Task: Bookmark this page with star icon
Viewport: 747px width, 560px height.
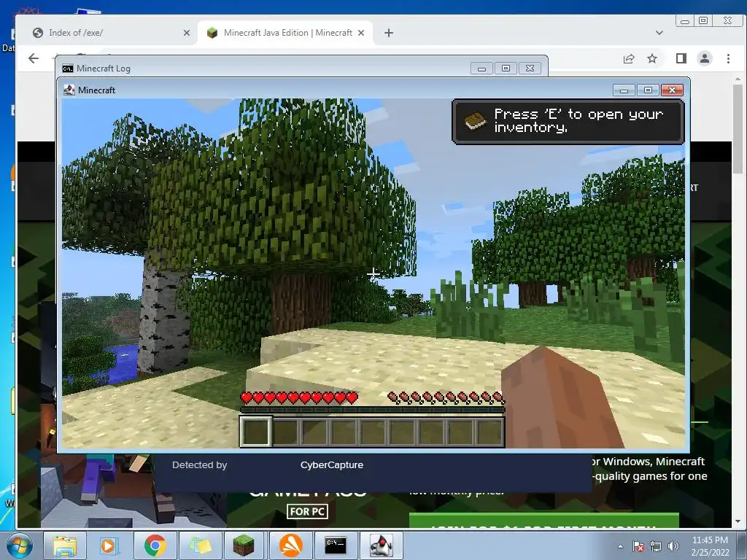Action: 652,58
